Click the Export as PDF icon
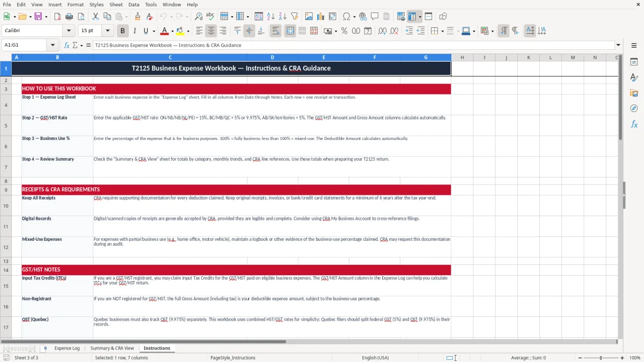The height and width of the screenshot is (362, 644). [57, 17]
